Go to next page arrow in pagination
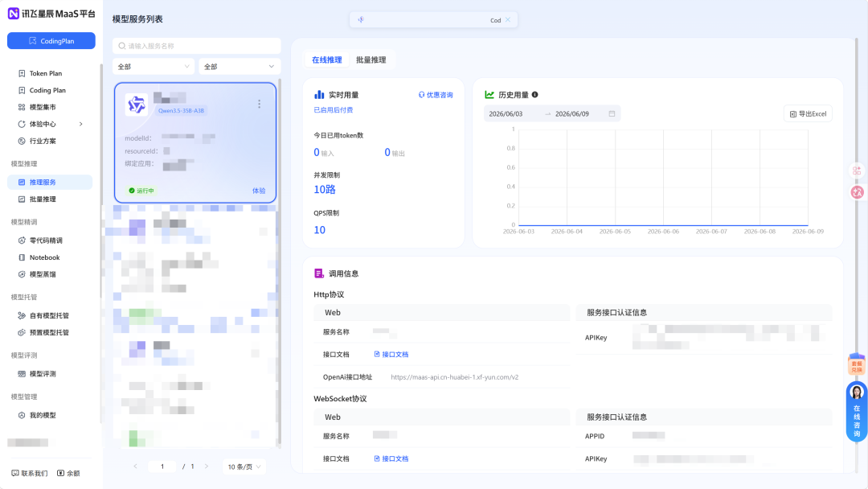The image size is (868, 489). pos(207,466)
